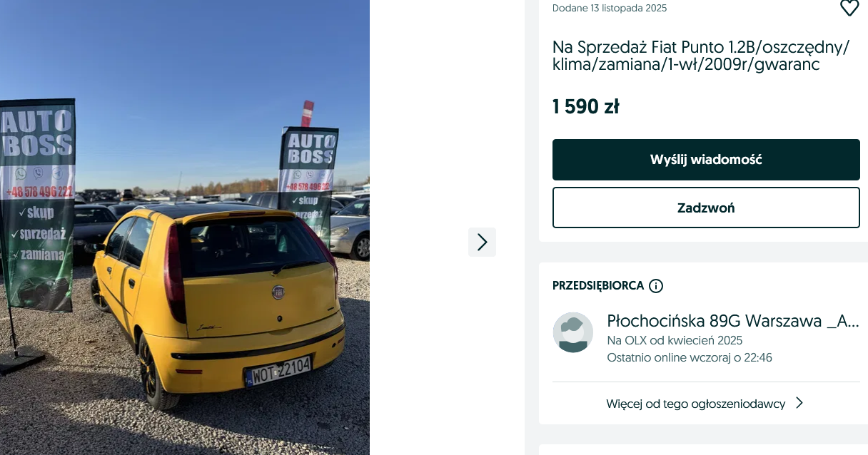Screen dimensions: 868x455
Task: Click chevron next to Więcej od tego ogłoszeniodawcy
Action: click(799, 403)
